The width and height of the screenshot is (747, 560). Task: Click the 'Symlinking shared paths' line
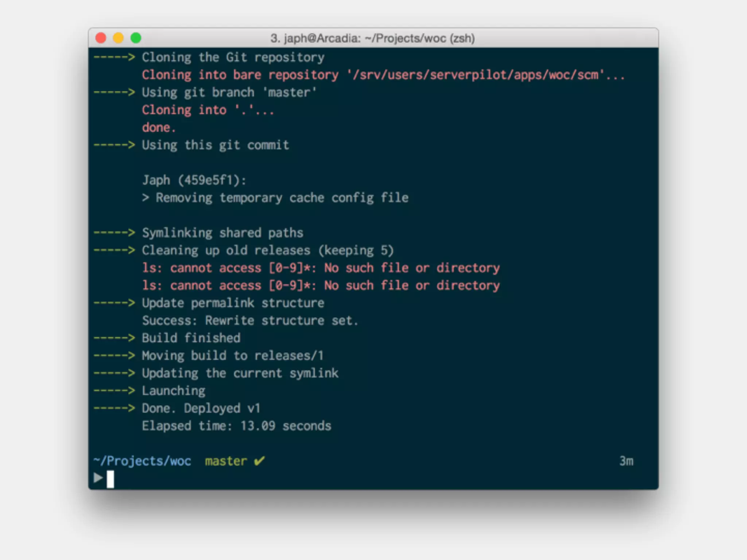tap(222, 233)
